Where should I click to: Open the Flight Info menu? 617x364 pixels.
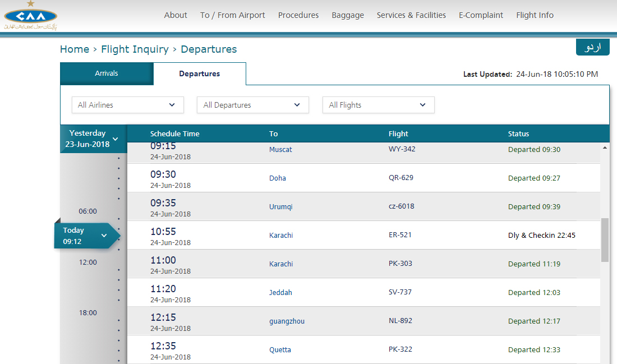pos(535,15)
